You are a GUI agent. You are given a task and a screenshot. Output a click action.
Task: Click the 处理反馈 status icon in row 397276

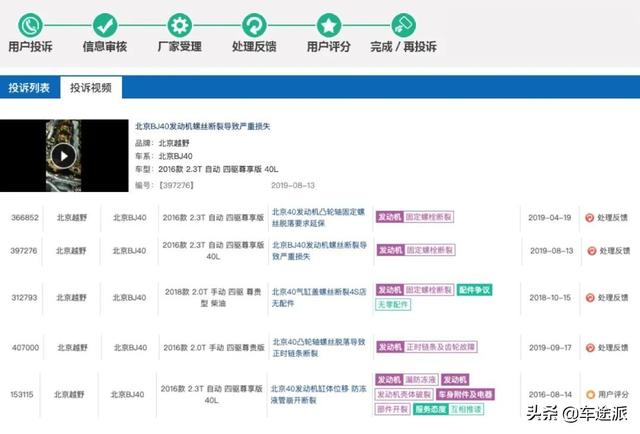click(591, 251)
